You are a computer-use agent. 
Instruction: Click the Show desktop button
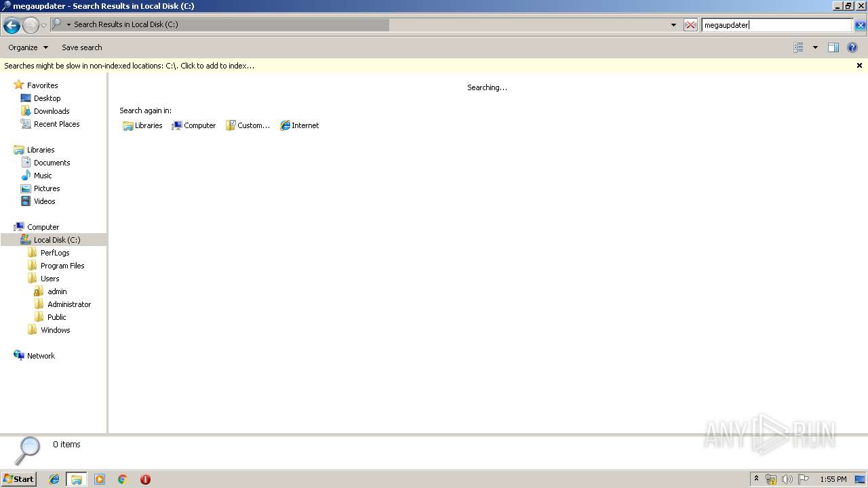pos(860,479)
